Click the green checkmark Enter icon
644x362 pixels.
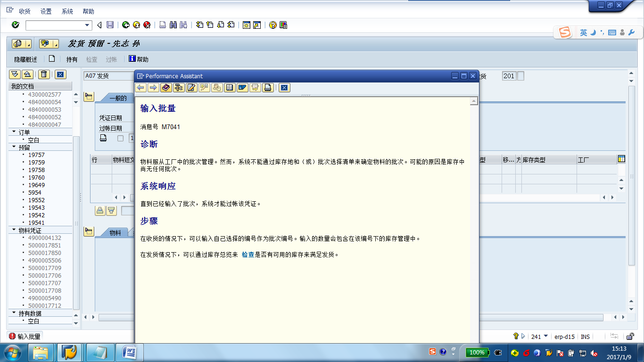point(16,25)
